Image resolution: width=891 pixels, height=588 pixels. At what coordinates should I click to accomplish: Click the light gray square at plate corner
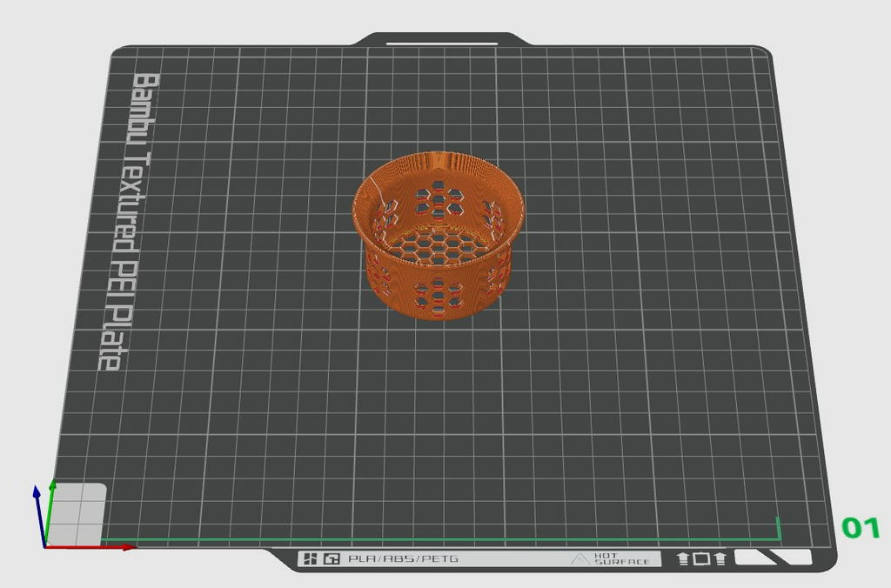(77, 512)
